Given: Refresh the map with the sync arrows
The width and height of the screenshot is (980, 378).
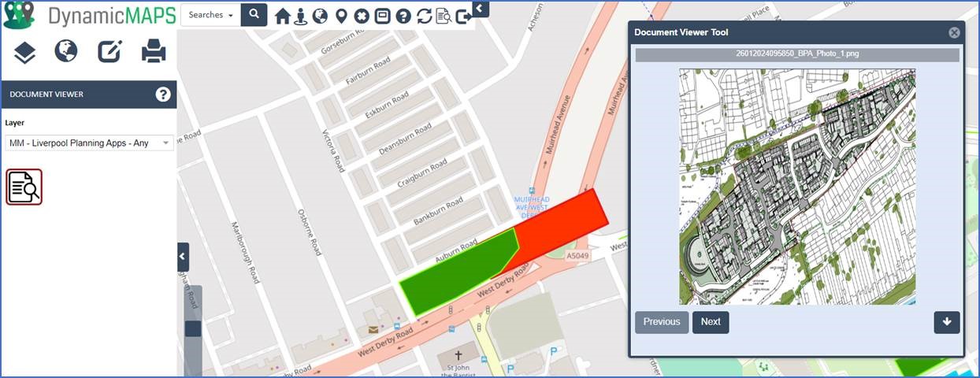Looking at the screenshot, I should click(425, 16).
